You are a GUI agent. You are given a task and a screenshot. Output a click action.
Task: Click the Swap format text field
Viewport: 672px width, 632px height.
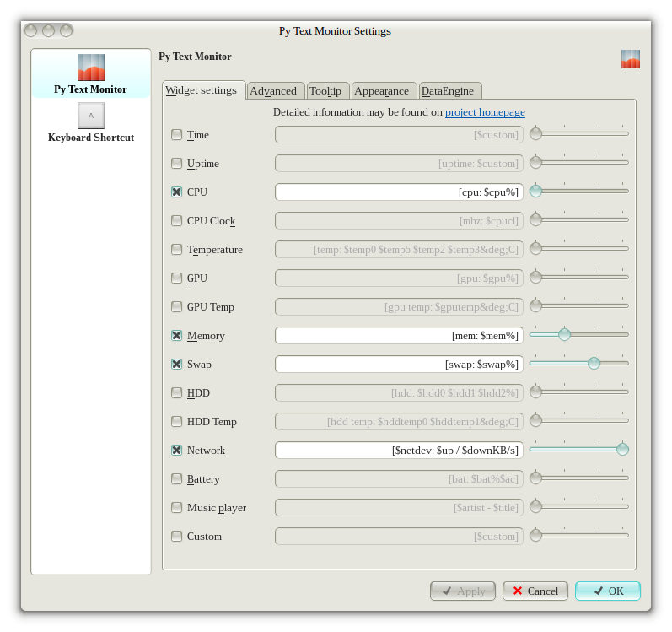[399, 365]
